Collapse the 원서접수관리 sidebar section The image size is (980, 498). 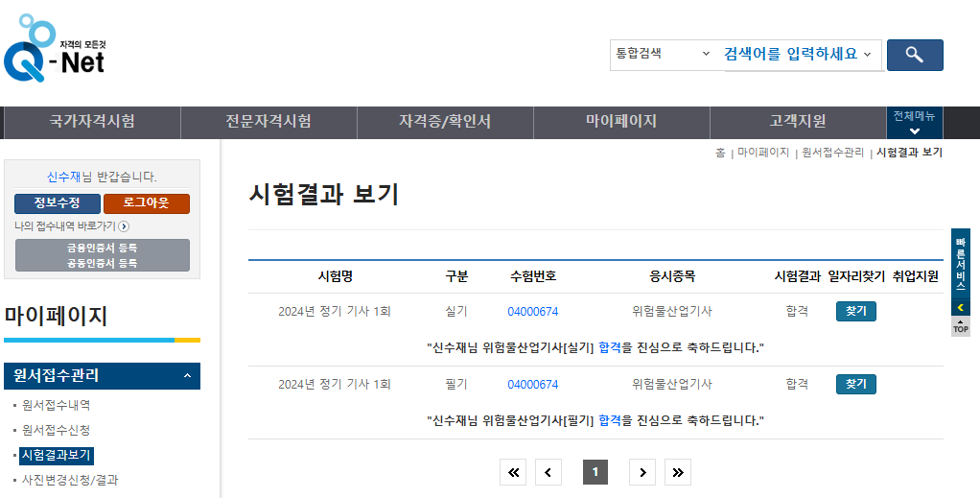(187, 376)
